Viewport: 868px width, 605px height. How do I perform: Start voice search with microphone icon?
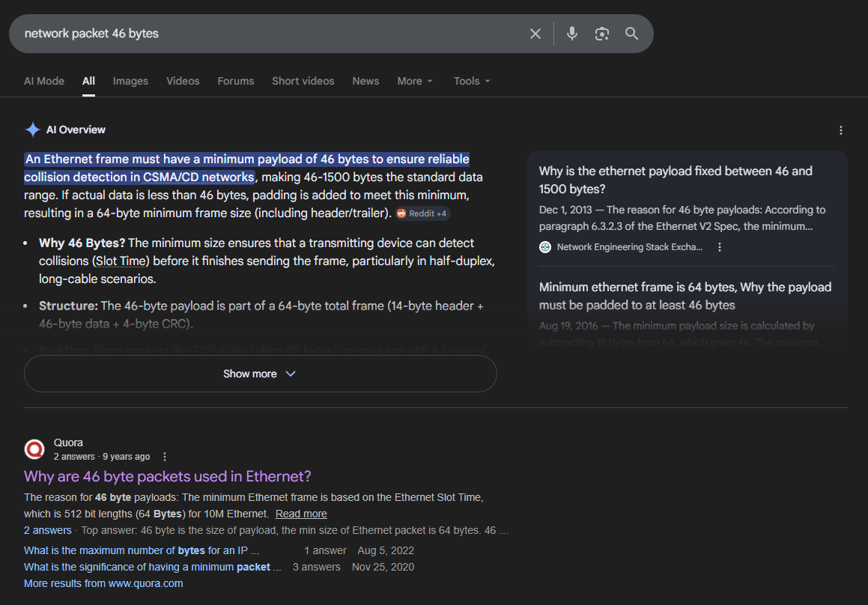(572, 34)
